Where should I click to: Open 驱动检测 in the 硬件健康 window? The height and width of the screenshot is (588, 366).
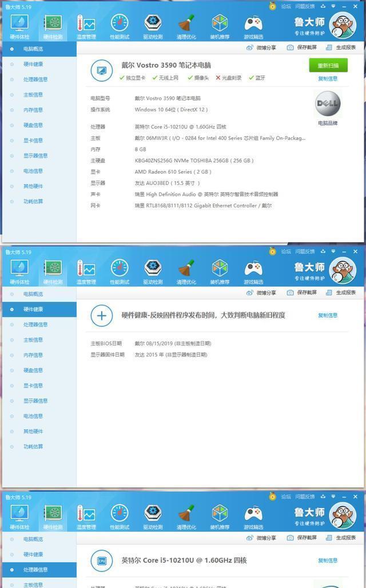tap(153, 271)
